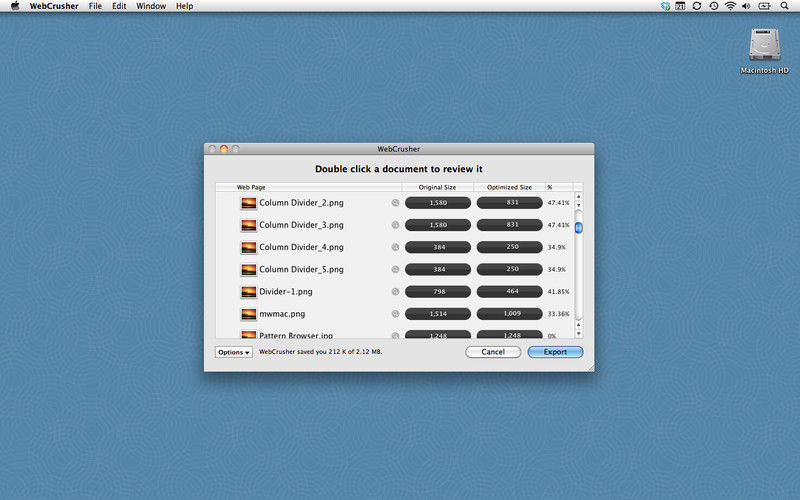This screenshot has height=500, width=800.
Task: Click the Column Divider_2.png thumbnail icon
Action: click(x=248, y=203)
